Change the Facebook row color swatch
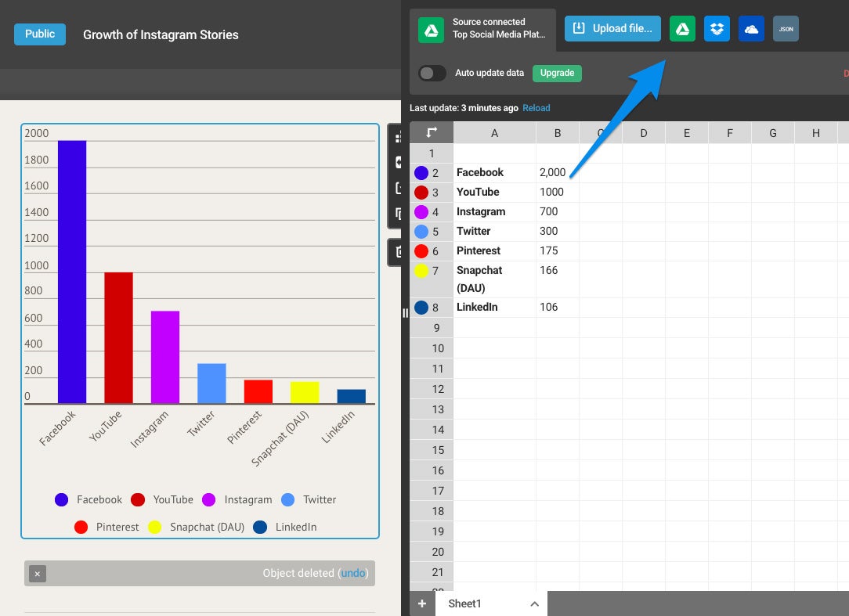 pyautogui.click(x=421, y=173)
